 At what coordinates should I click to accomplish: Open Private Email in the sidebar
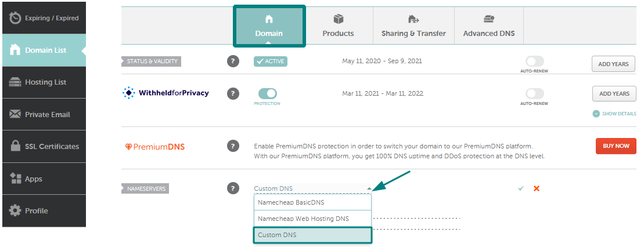click(x=44, y=114)
